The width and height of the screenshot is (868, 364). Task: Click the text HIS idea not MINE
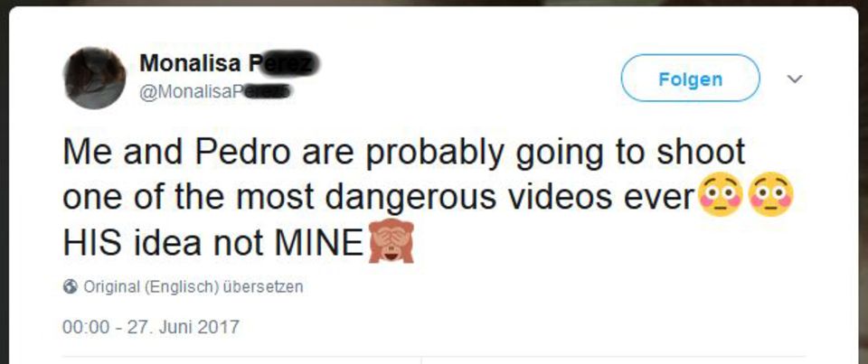(x=213, y=242)
